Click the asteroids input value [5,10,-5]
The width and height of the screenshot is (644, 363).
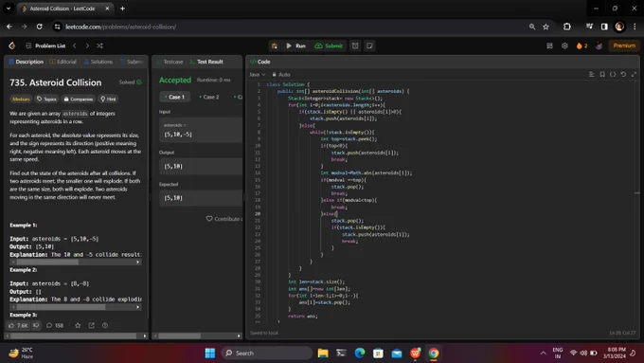pos(178,134)
